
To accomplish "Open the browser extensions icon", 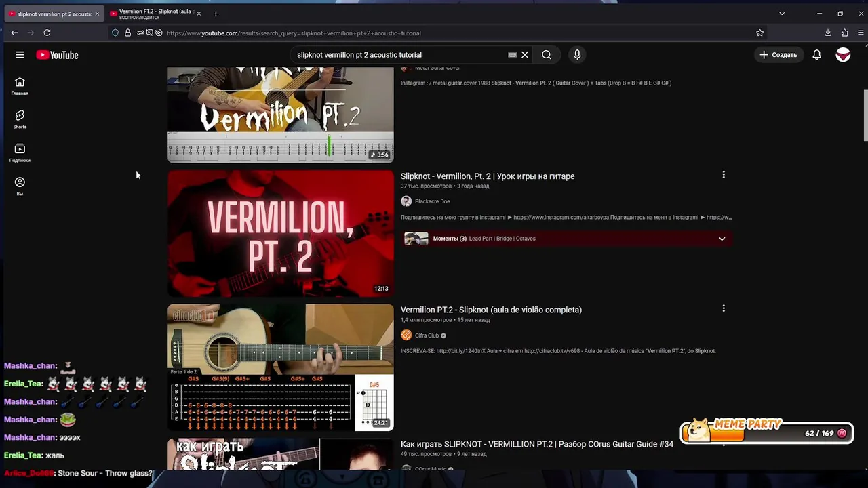I will [x=844, y=33].
